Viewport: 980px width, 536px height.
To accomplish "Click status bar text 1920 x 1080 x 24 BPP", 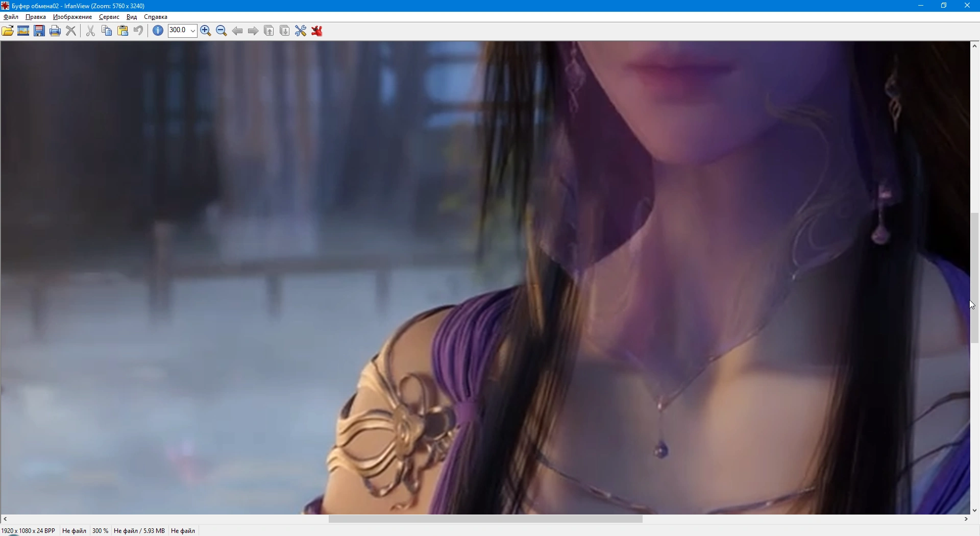I will 28,531.
